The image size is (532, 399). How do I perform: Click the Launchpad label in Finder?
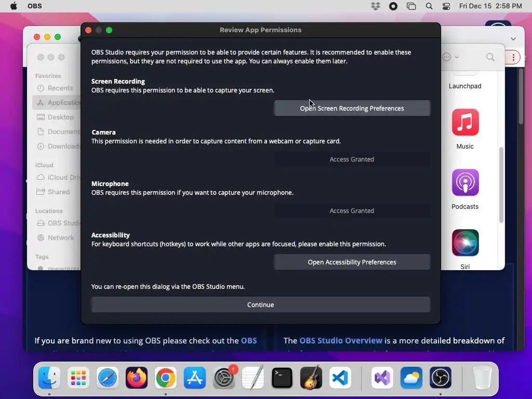tap(465, 86)
